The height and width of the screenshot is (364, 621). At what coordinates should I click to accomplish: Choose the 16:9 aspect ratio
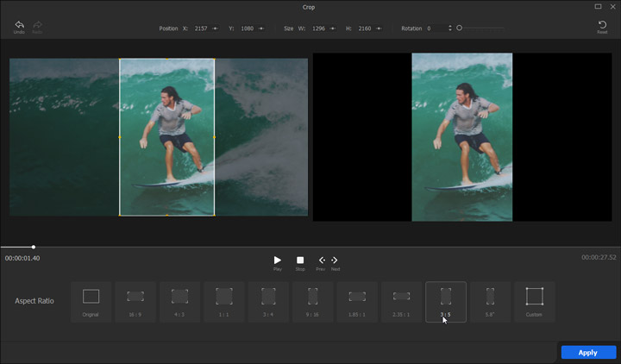[135, 302]
